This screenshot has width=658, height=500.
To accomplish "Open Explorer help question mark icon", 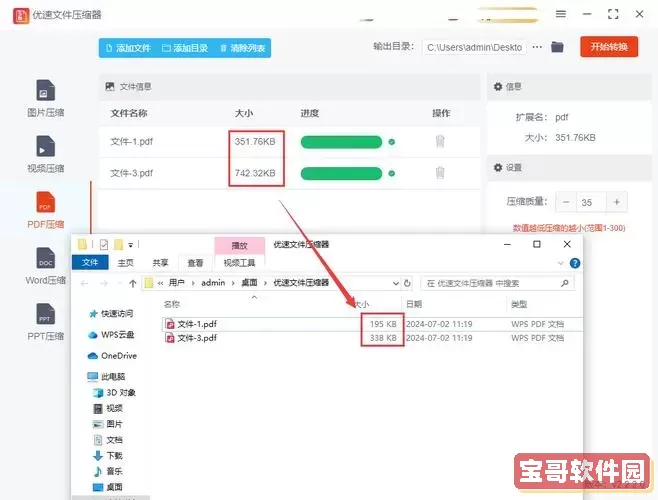I will click(x=575, y=263).
